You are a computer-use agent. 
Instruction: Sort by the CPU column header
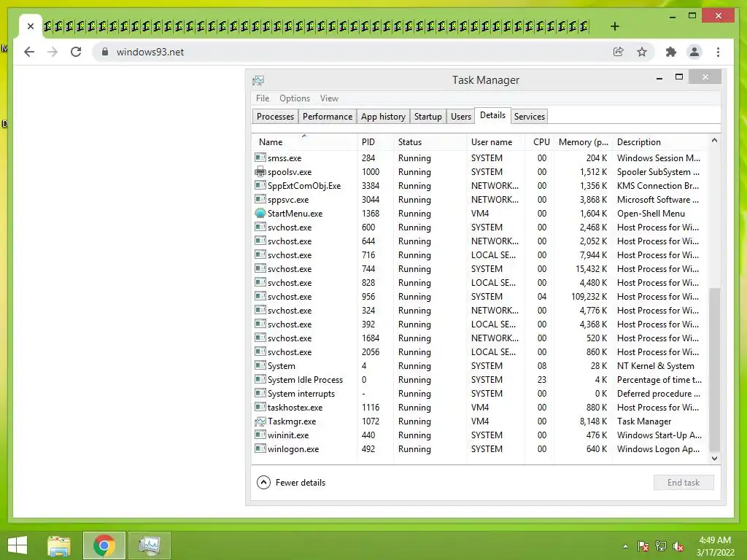539,142
